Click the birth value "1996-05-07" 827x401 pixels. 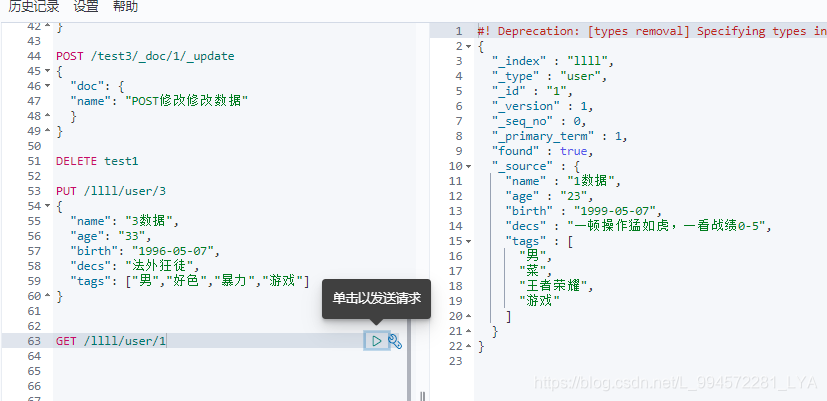pyautogui.click(x=173, y=251)
